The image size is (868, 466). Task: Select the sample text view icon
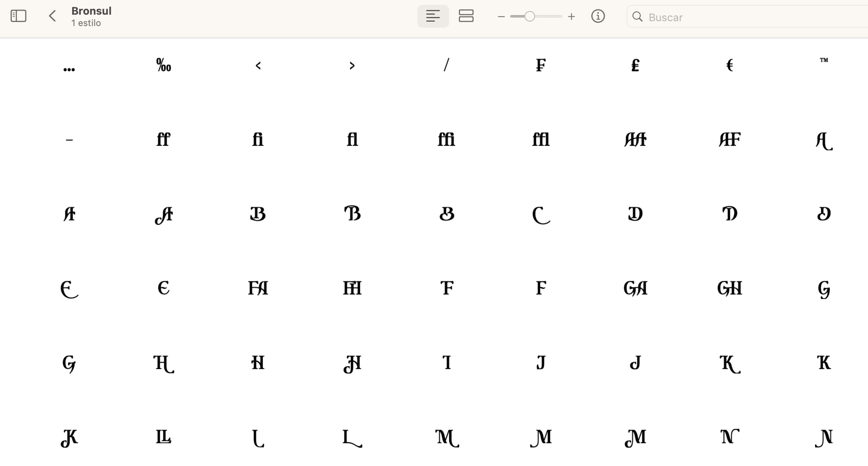(433, 16)
